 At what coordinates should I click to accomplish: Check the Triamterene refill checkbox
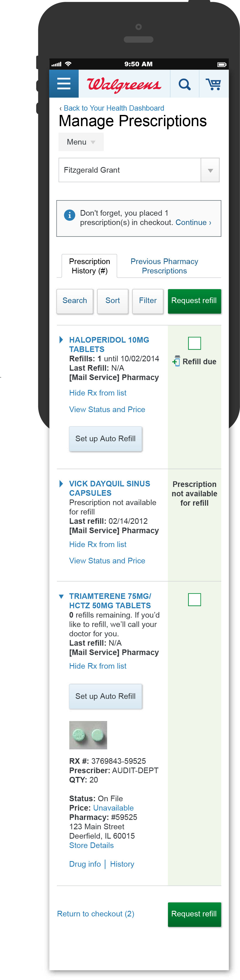pyautogui.click(x=194, y=599)
